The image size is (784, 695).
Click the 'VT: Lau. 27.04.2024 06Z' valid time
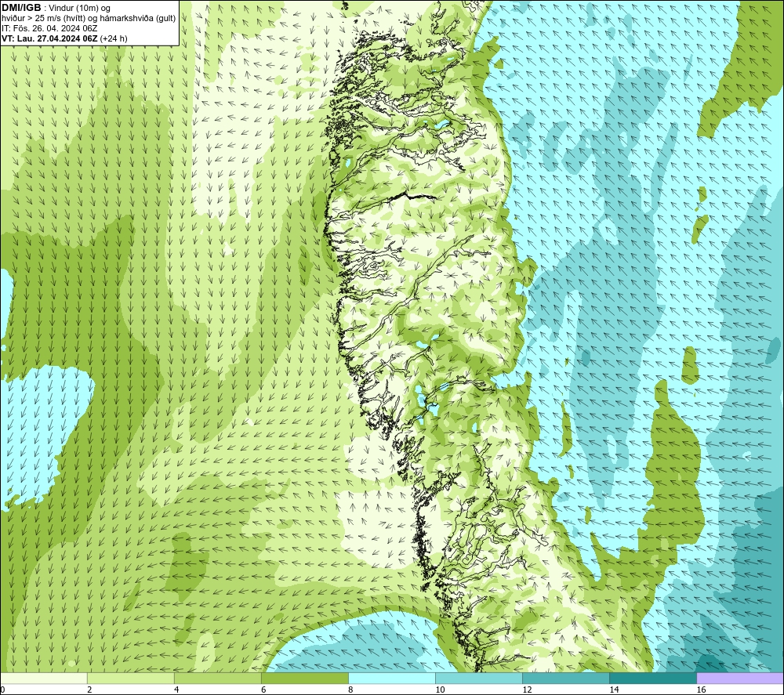[x=49, y=38]
